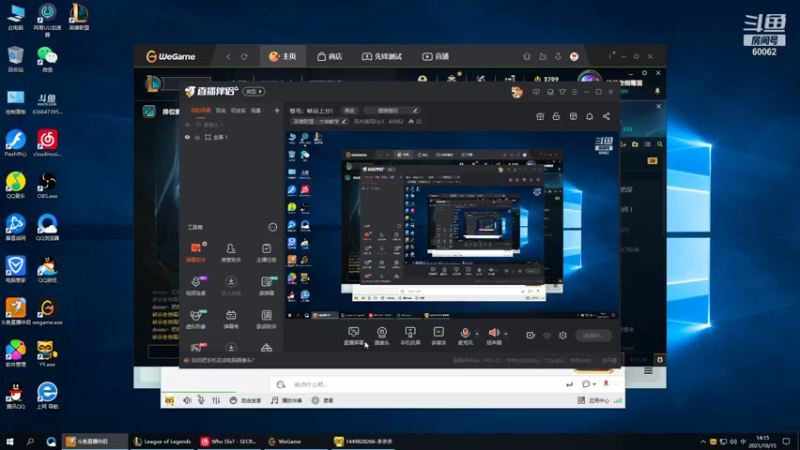Screen dimensions: 800x450
Task: Click the padlock icon in the stream header
Action: pyautogui.click(x=556, y=117)
